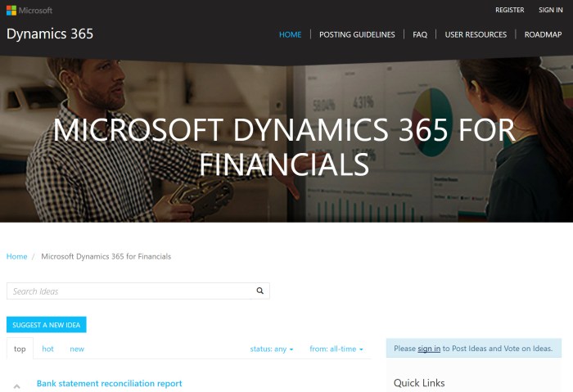Expand the status: any dropdown
This screenshot has height=392, width=573.
point(272,349)
